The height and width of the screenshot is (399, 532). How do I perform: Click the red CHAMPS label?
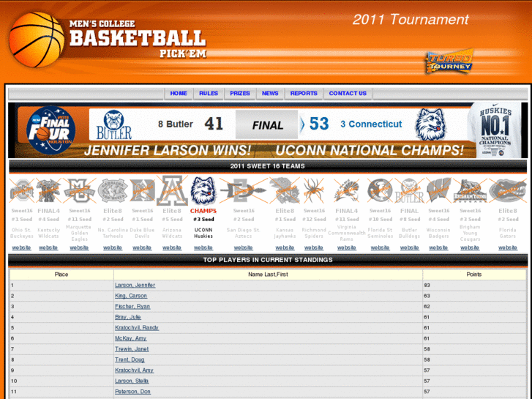click(x=203, y=211)
